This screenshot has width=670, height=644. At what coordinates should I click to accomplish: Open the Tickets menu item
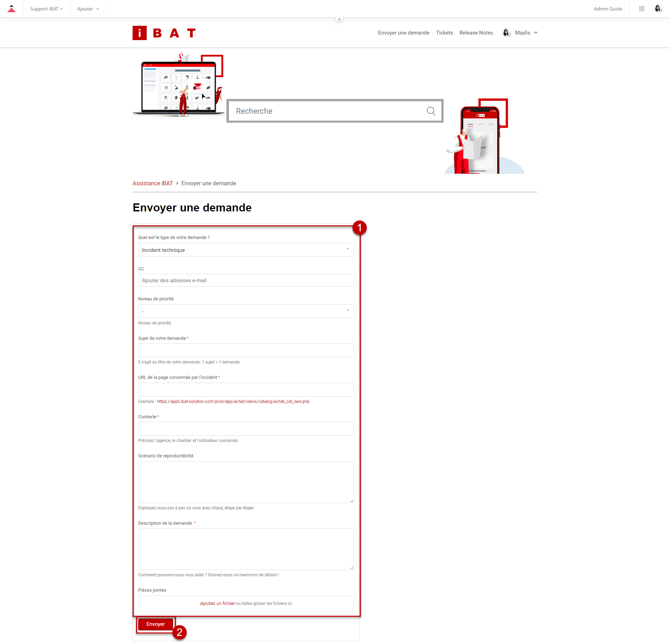pyautogui.click(x=444, y=33)
